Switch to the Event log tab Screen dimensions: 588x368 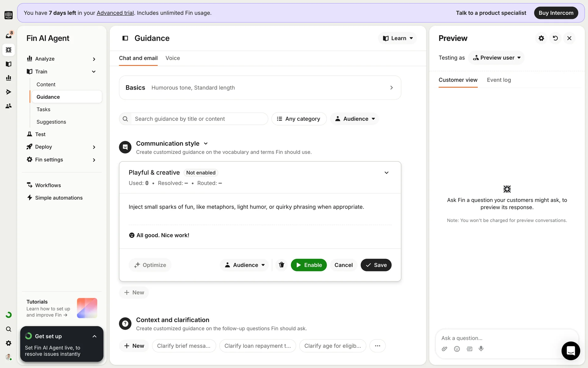tap(499, 80)
